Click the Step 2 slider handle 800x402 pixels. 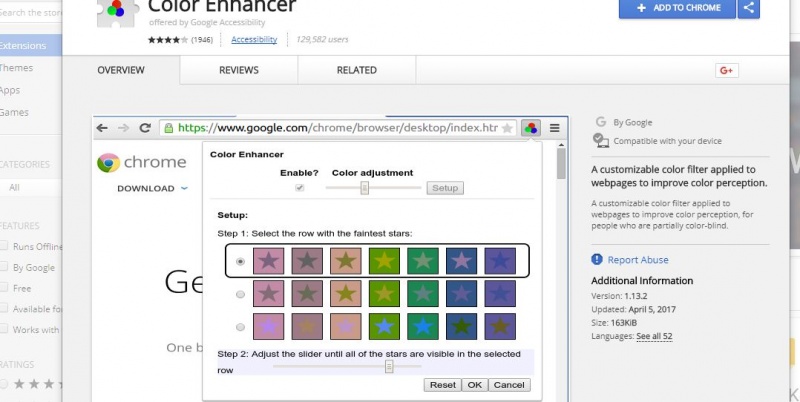click(389, 366)
